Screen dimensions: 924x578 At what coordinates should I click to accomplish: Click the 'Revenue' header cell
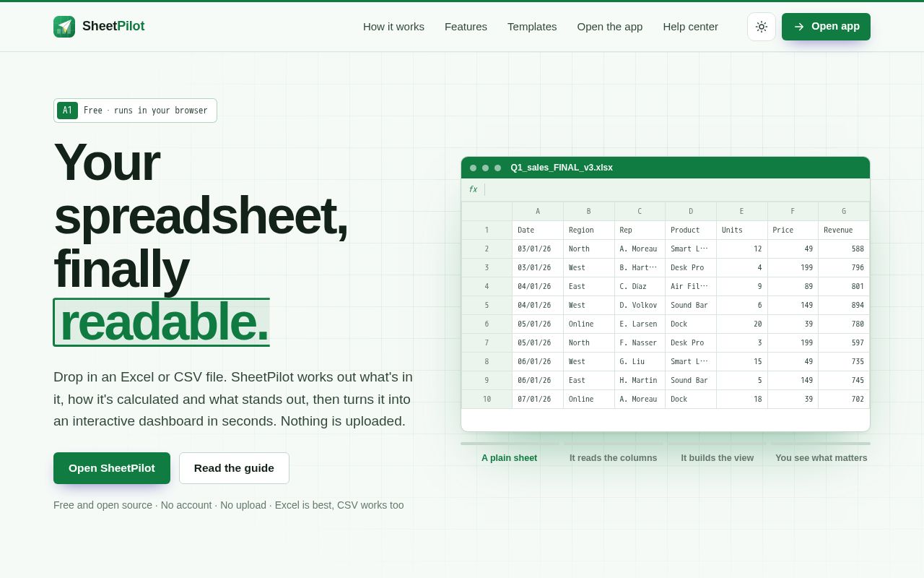click(844, 230)
